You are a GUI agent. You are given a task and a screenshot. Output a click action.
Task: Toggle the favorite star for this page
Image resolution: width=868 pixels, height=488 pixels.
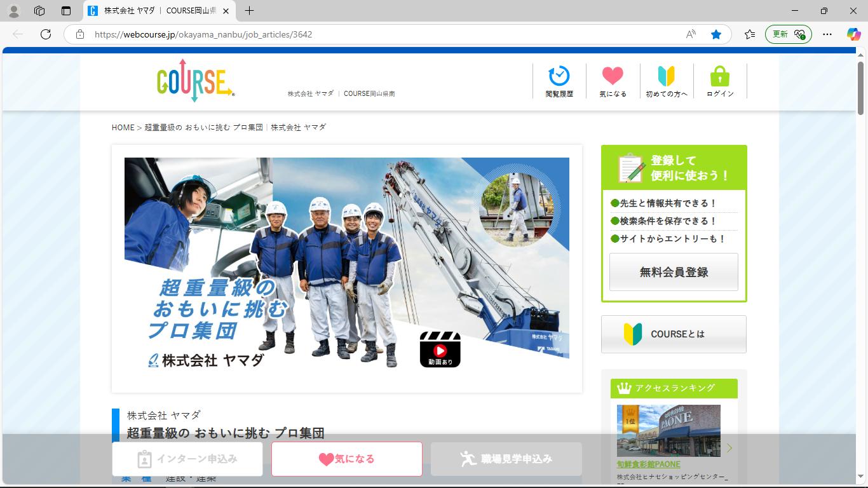716,34
